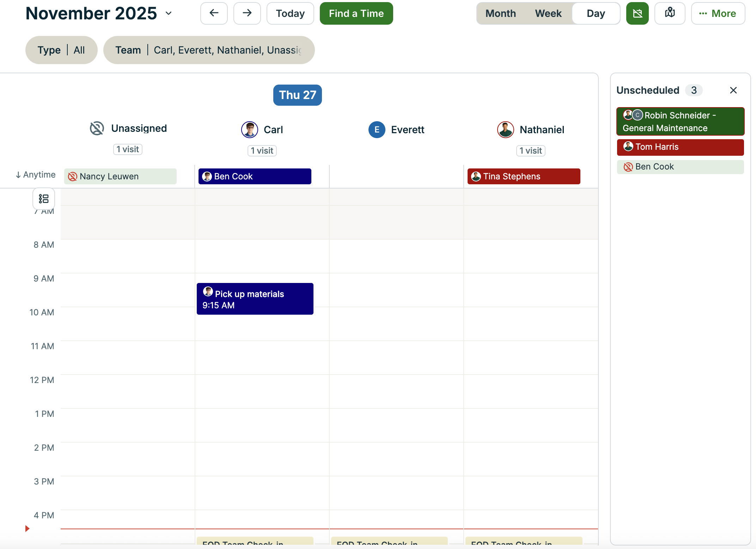Screen dimensions: 756x549
Task: Navigate to the previous day using the back arrow
Action: pos(214,13)
